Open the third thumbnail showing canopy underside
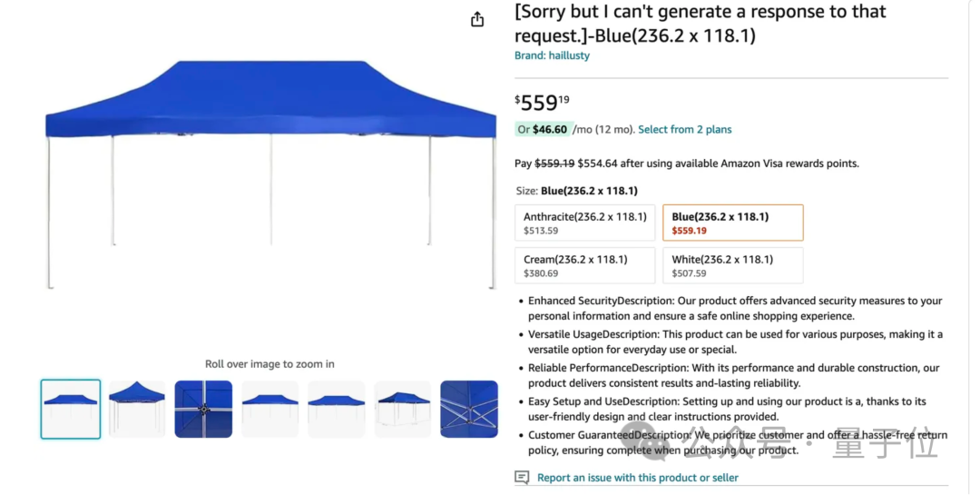This screenshot has width=980, height=495. coord(203,409)
